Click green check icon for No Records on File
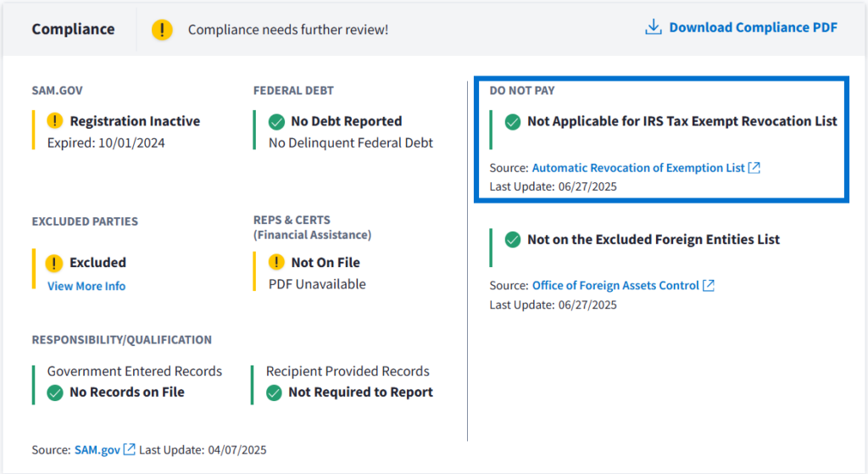Screen dimensions: 868x474 click(x=55, y=393)
